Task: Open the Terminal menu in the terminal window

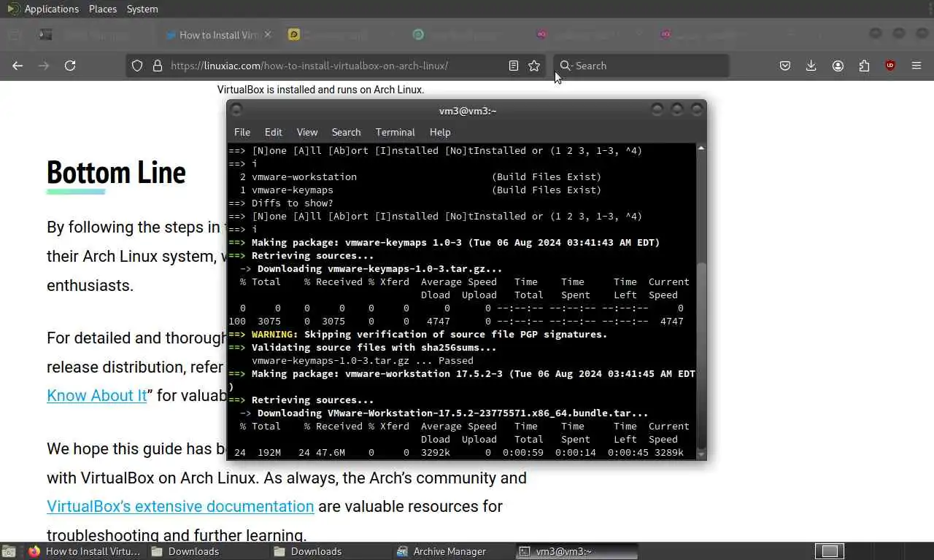Action: click(x=395, y=132)
